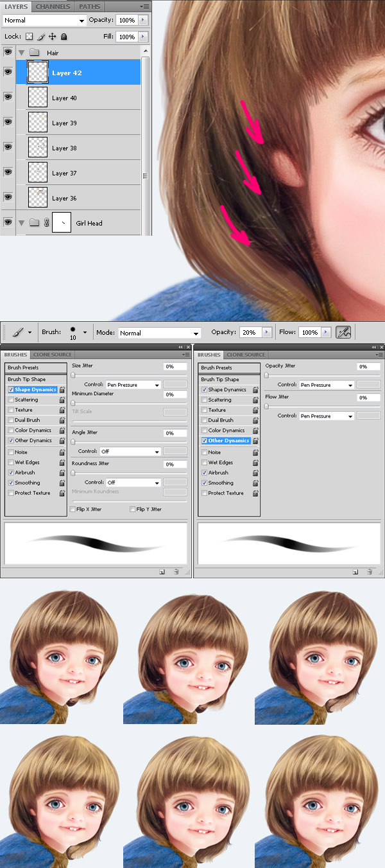The width and height of the screenshot is (385, 868).
Task: Enable airbrush icon in options bar
Action: click(x=343, y=332)
